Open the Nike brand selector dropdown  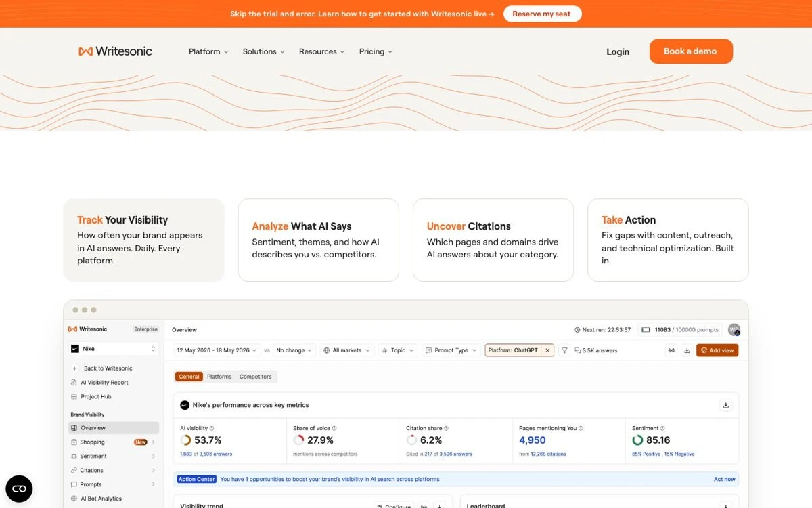pos(114,349)
